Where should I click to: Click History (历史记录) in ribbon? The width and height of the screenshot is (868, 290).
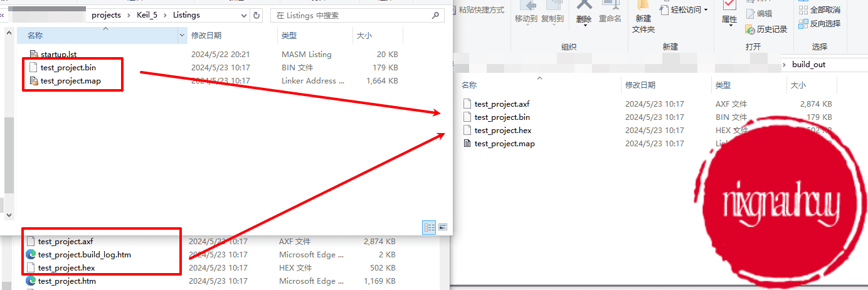(x=766, y=29)
